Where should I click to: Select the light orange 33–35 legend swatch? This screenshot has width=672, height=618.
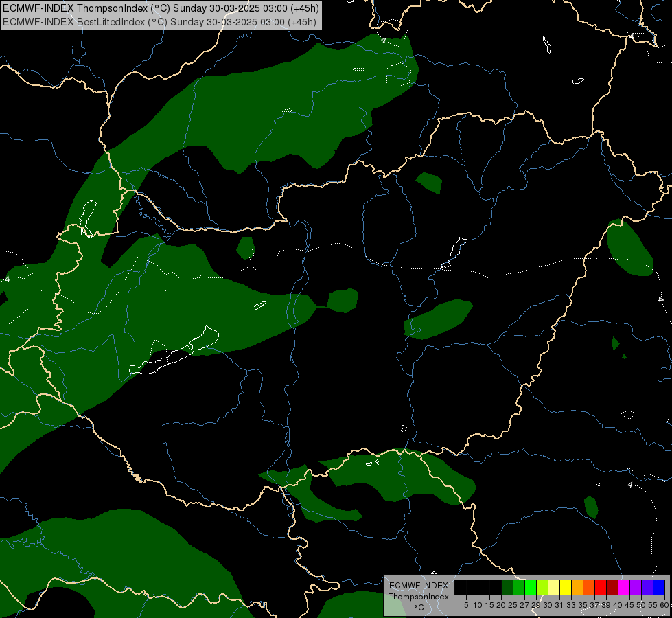pos(577,587)
